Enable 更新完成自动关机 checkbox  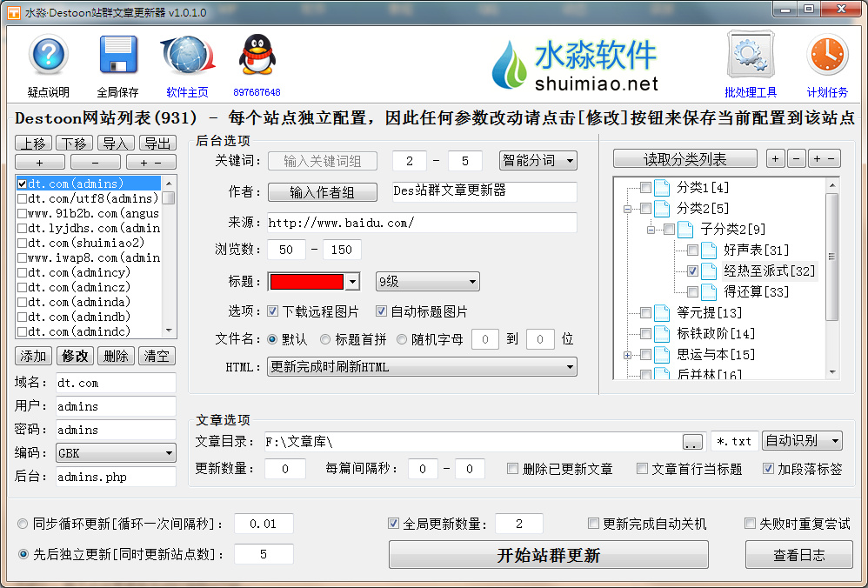593,524
